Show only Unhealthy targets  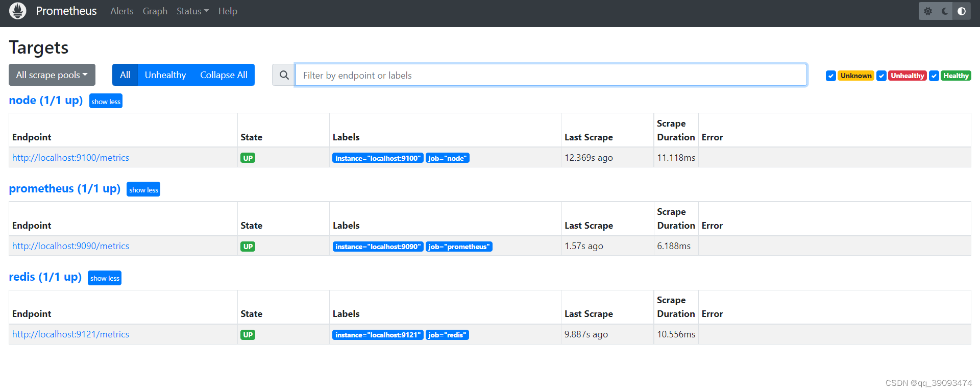click(165, 75)
